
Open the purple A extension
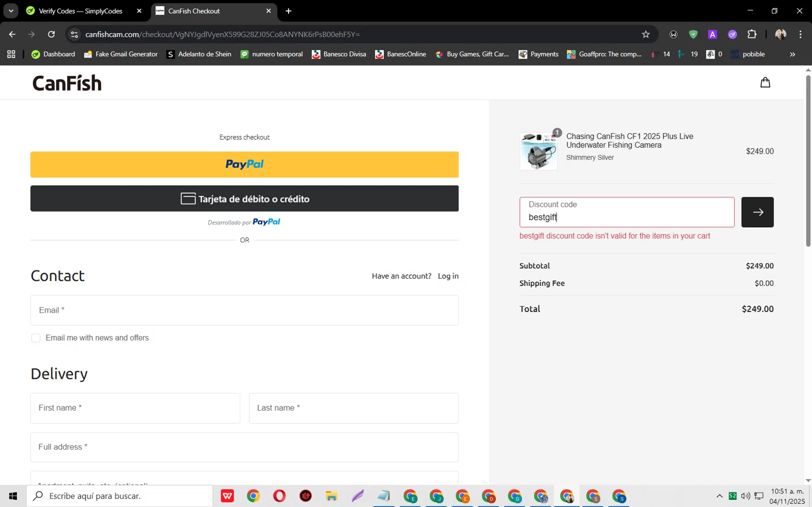point(712,34)
